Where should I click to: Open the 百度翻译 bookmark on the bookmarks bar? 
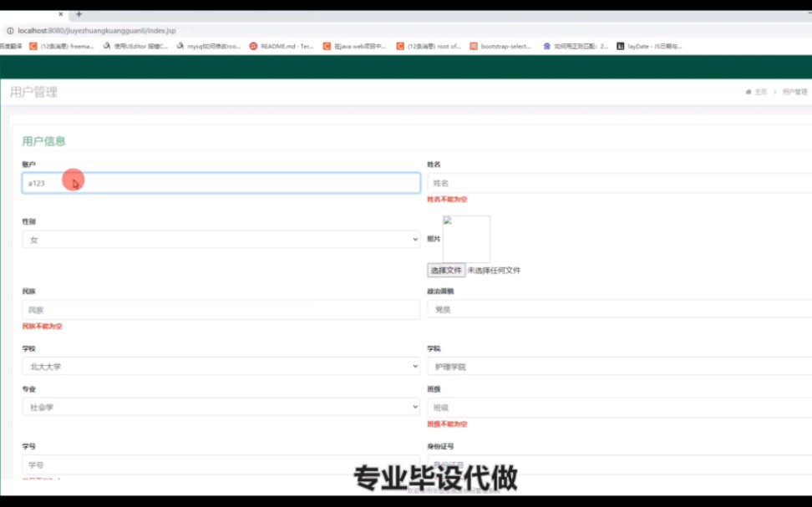tap(12, 45)
